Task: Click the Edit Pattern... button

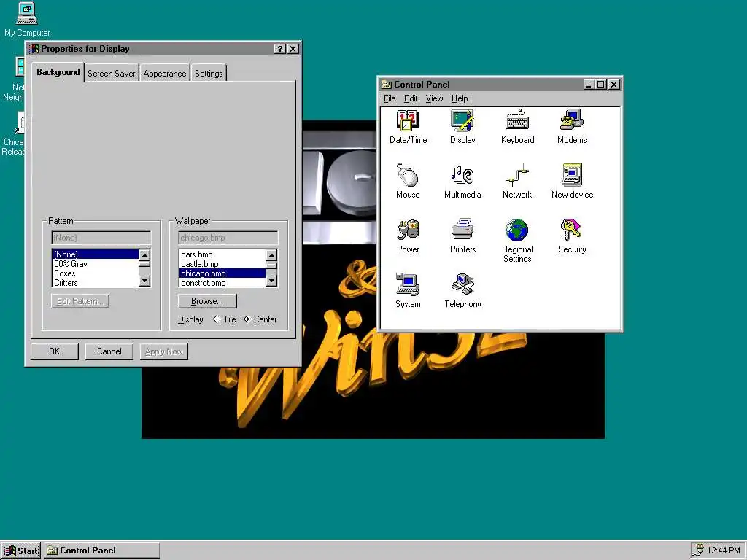Action: (x=80, y=301)
